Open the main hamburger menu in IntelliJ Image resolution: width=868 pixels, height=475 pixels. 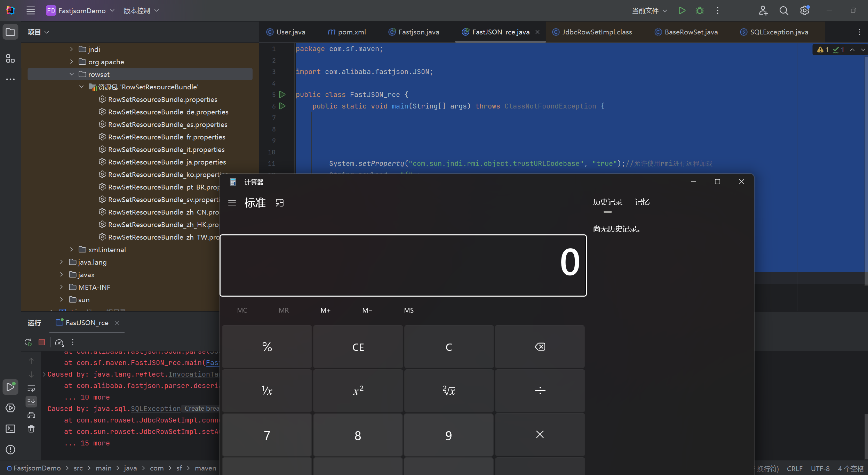tap(31, 10)
